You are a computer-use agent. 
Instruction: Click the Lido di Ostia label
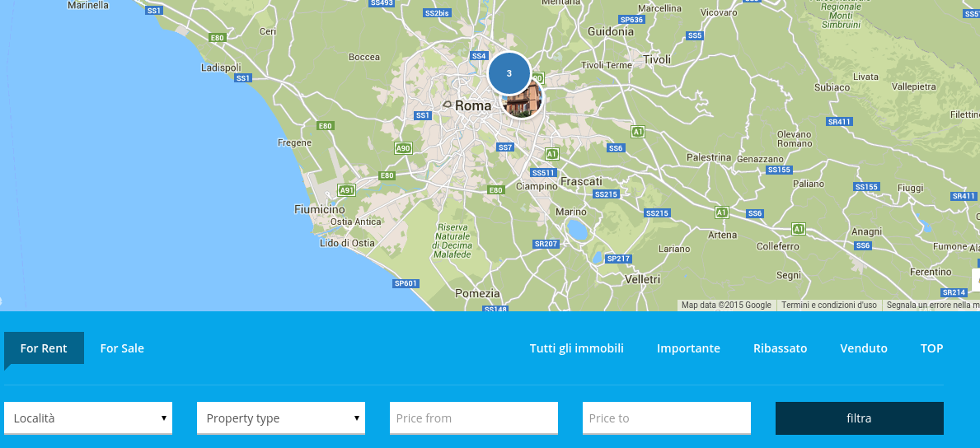pos(347,243)
